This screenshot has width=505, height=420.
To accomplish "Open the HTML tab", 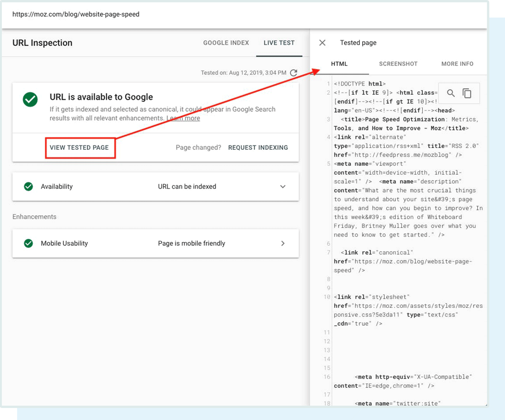I will [x=340, y=64].
